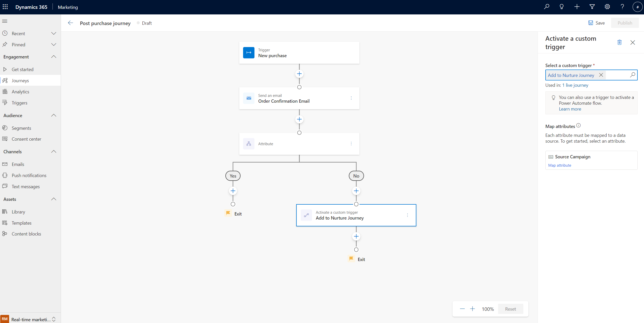
Task: Select the Journeys menu item in sidebar
Action: point(20,80)
